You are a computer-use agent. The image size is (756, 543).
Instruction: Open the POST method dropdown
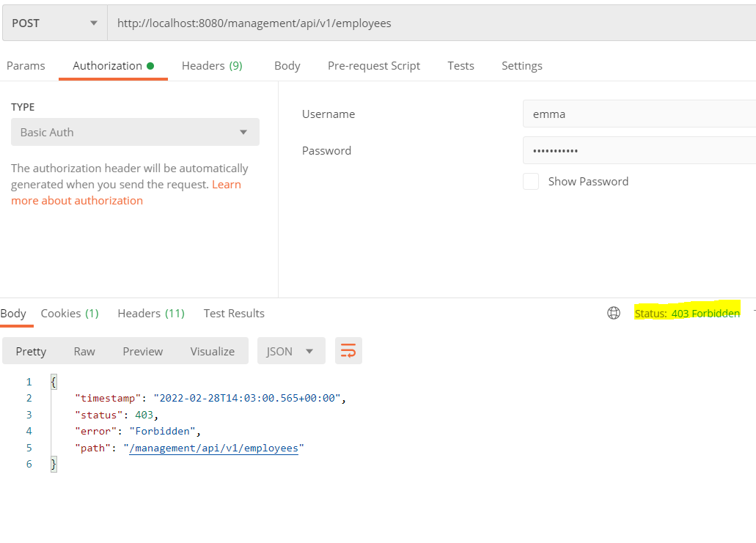tap(54, 23)
